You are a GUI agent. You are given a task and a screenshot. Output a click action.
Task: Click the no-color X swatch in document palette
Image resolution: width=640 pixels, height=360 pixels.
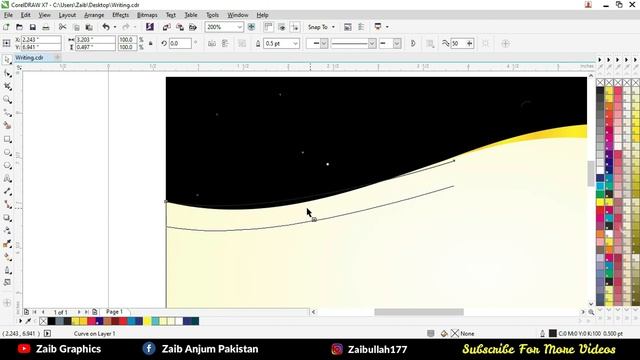pyautogui.click(x=43, y=321)
